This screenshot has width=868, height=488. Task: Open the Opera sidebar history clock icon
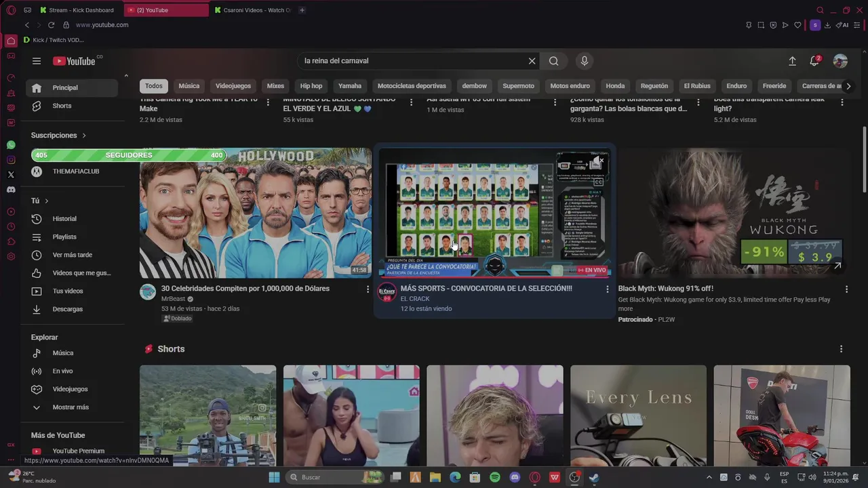[11, 227]
